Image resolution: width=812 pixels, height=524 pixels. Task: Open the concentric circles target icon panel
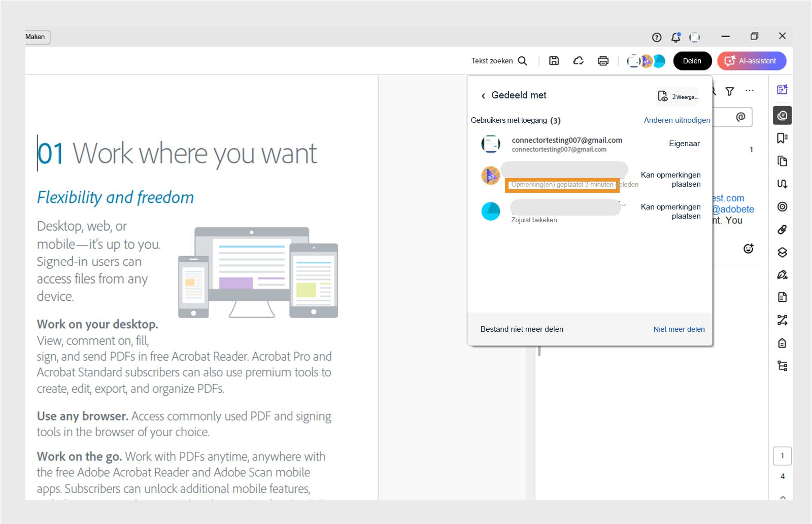tap(782, 206)
